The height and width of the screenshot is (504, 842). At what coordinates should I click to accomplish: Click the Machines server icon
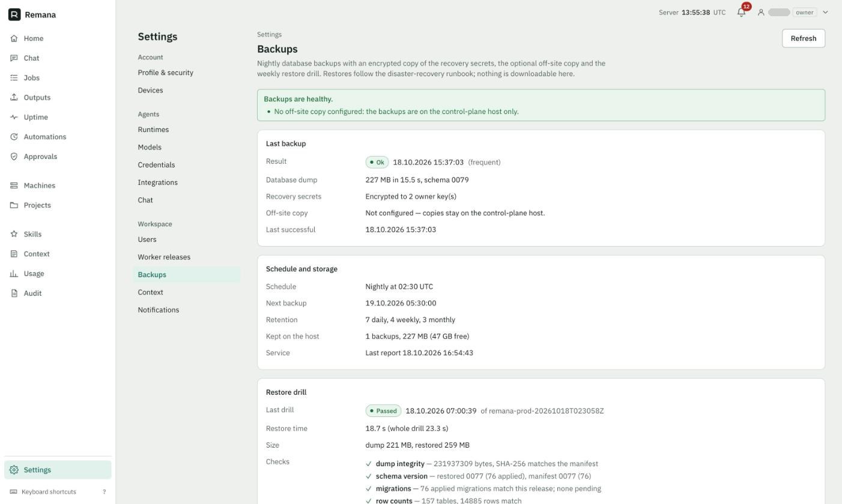[14, 185]
